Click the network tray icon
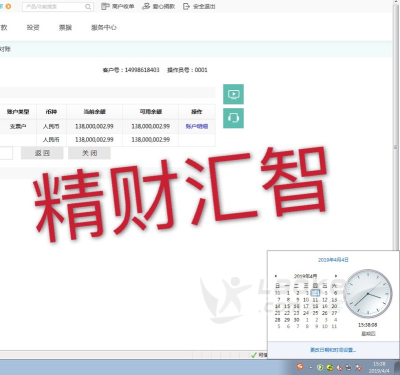 point(349,367)
